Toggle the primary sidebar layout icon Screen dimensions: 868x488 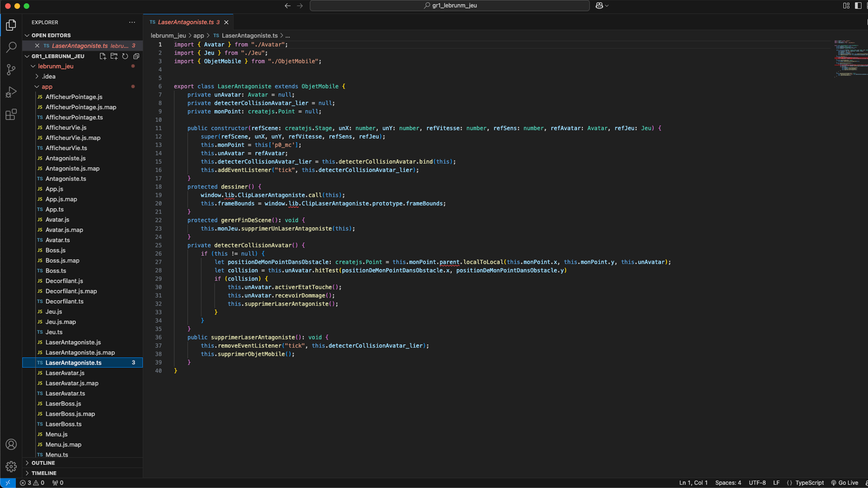pos(858,5)
